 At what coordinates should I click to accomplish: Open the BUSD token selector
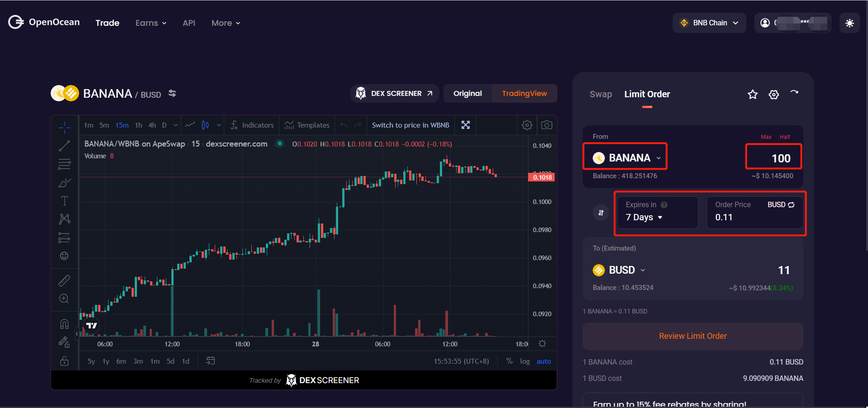619,270
